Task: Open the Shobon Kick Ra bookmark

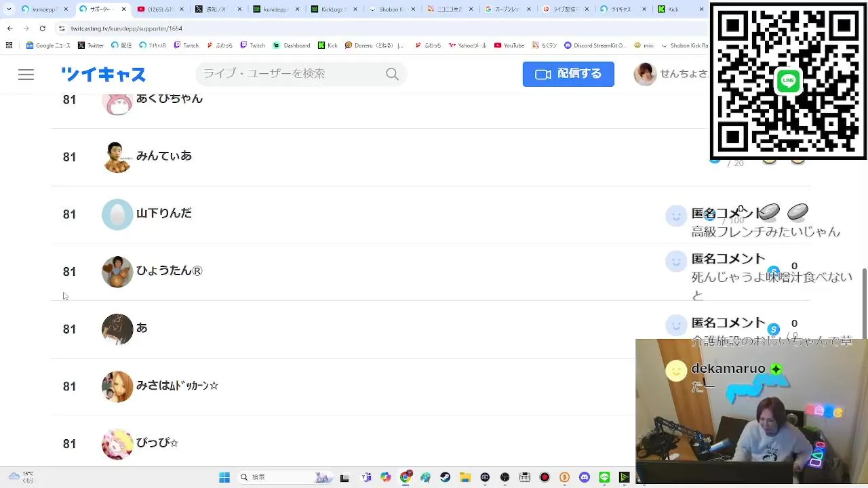Action: (x=684, y=45)
